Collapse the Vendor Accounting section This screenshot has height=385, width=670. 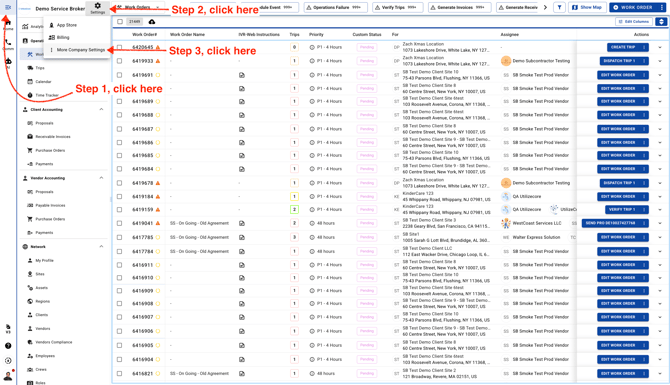click(x=101, y=178)
